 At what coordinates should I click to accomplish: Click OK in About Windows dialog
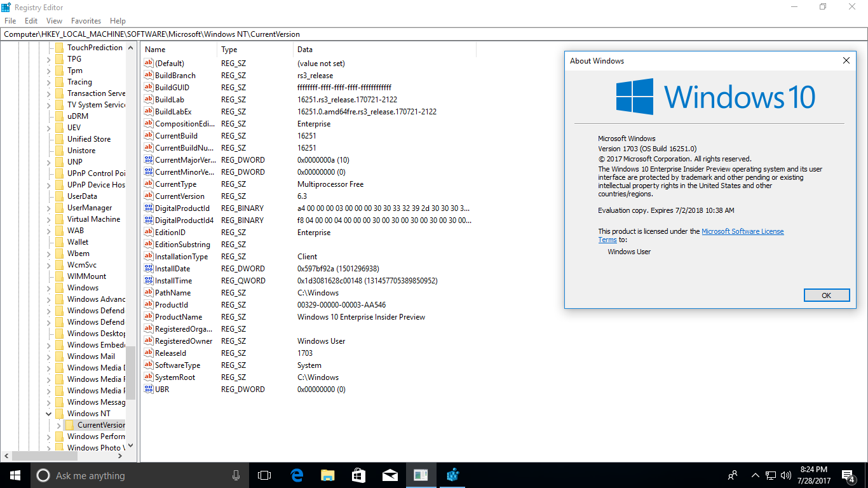pos(826,295)
